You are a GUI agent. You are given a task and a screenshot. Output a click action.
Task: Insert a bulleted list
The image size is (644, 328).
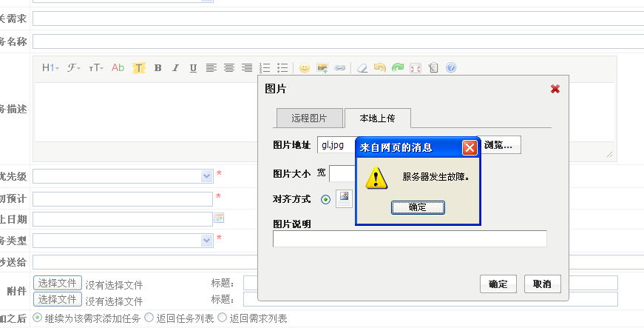pyautogui.click(x=282, y=68)
